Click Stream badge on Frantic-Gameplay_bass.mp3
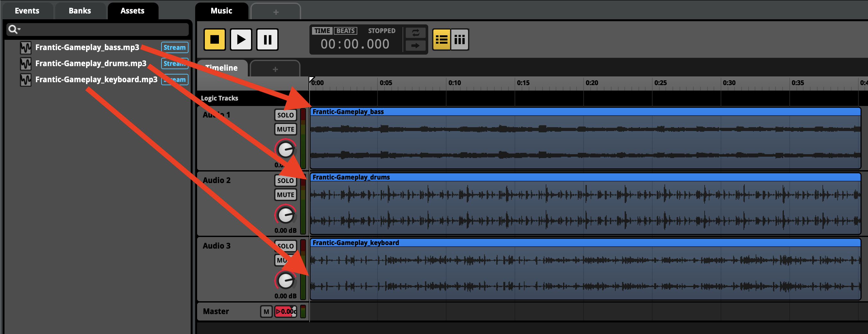Screen dimensions: 868x334 (174, 48)
